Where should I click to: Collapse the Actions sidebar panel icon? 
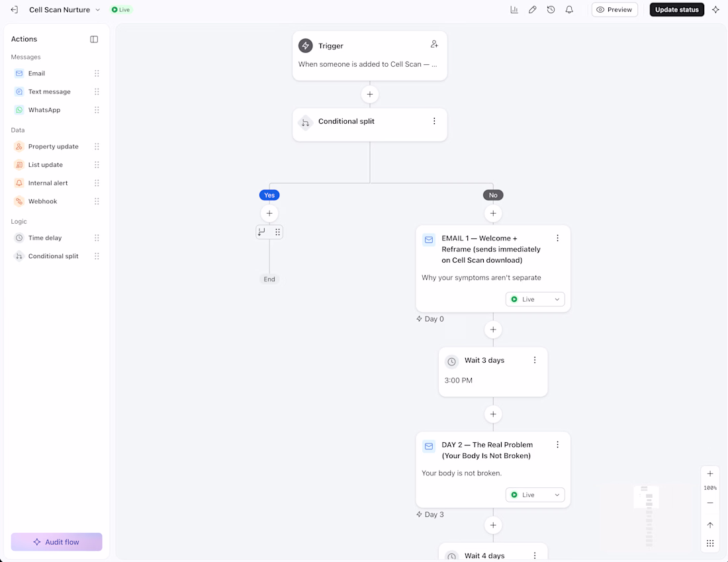pos(94,40)
